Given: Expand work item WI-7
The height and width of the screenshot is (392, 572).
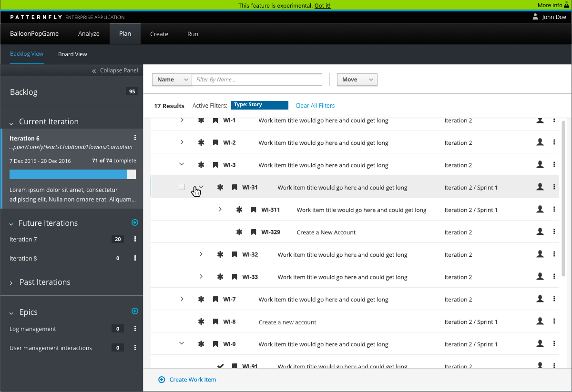Looking at the screenshot, I should (182, 299).
